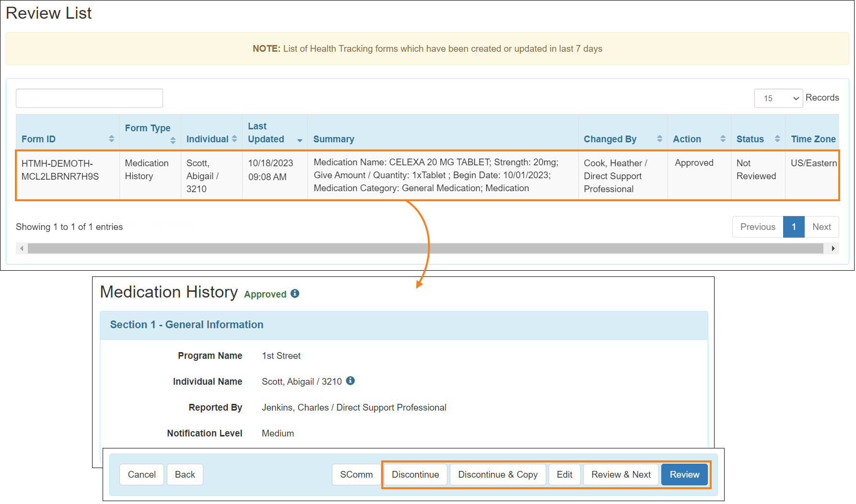Click the blue Review button
This screenshot has height=504, width=856.
click(684, 474)
